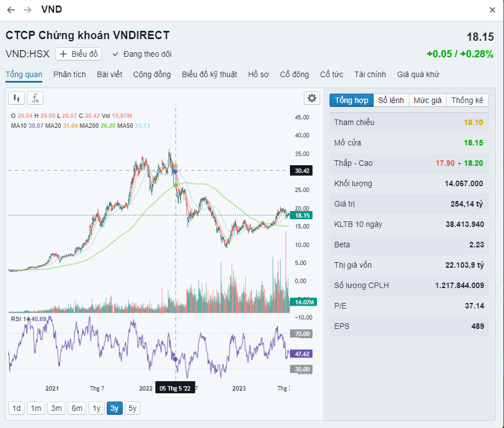Go to the 'Tài chính' tab

pos(370,74)
